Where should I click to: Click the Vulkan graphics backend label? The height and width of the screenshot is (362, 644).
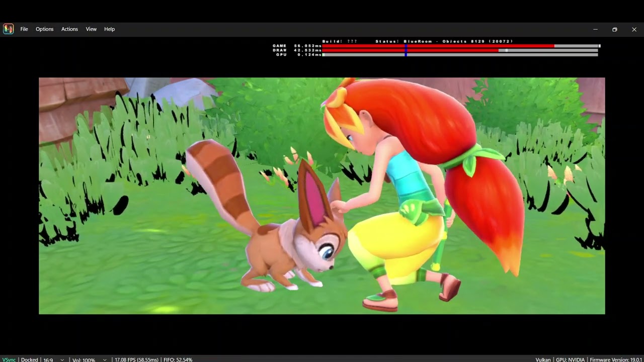pyautogui.click(x=543, y=359)
